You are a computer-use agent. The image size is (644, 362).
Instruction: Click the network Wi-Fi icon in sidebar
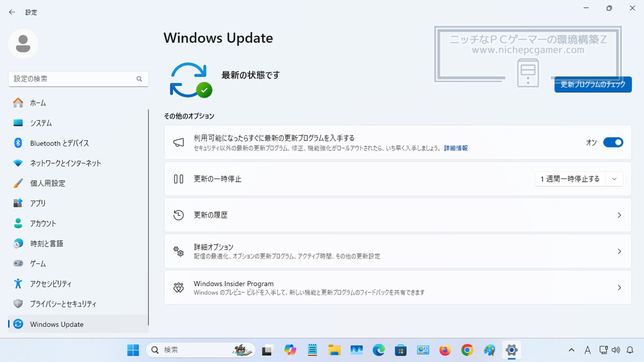pyautogui.click(x=18, y=163)
